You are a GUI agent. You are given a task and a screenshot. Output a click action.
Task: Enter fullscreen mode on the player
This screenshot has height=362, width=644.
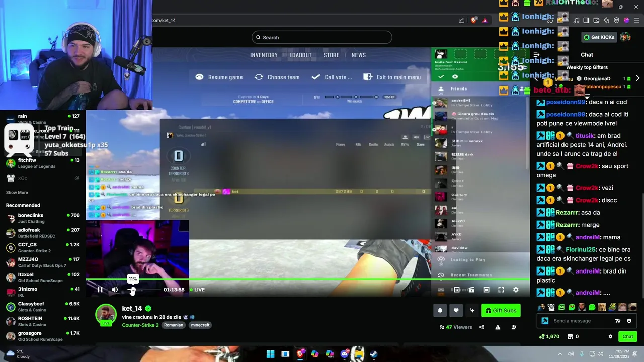point(501,290)
